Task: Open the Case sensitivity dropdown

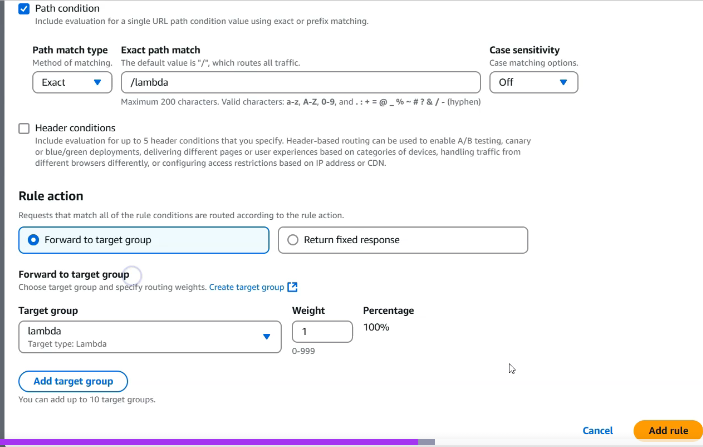Action: click(x=534, y=83)
